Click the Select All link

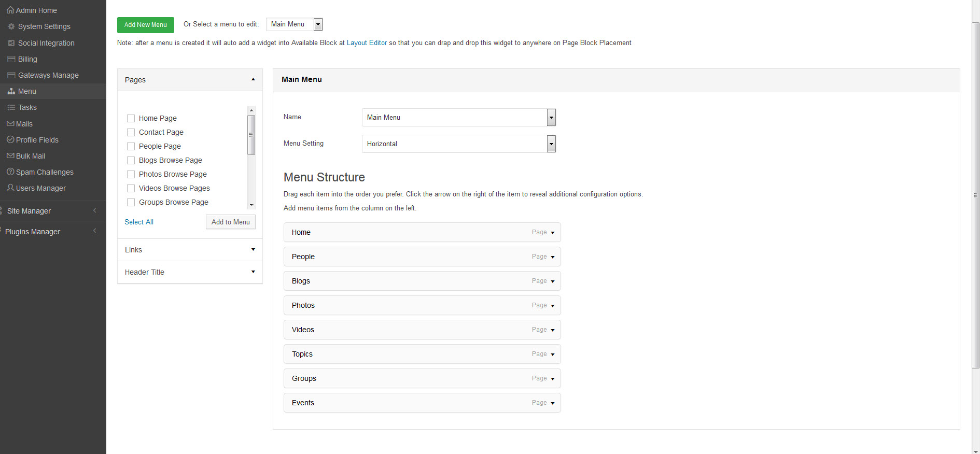coord(139,222)
